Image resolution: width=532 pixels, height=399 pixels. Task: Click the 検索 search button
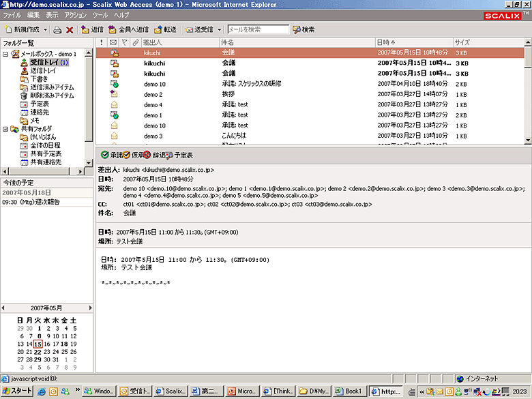pos(304,30)
